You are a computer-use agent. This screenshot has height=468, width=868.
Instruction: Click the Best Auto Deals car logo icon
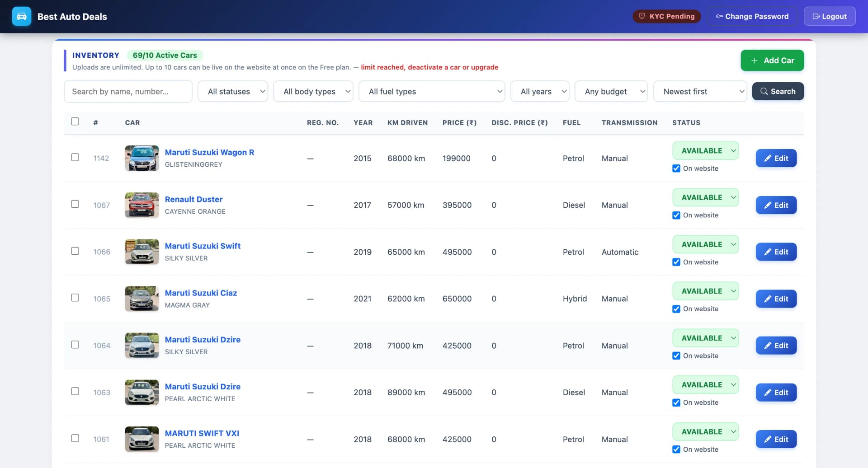click(21, 16)
